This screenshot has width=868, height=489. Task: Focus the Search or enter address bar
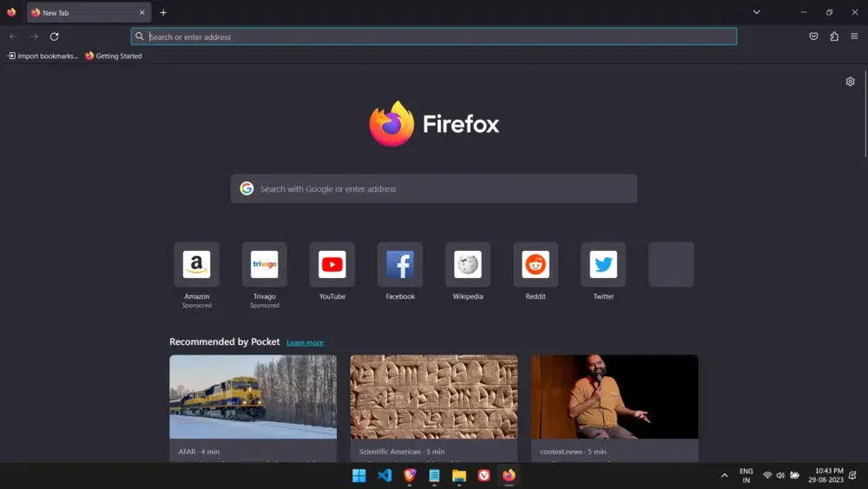(x=434, y=36)
